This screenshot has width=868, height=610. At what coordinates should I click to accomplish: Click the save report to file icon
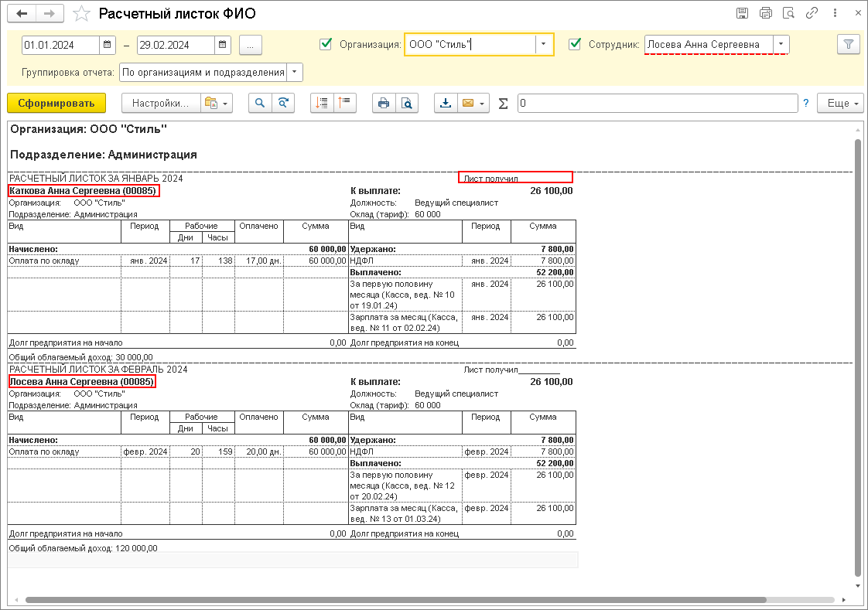point(446,104)
